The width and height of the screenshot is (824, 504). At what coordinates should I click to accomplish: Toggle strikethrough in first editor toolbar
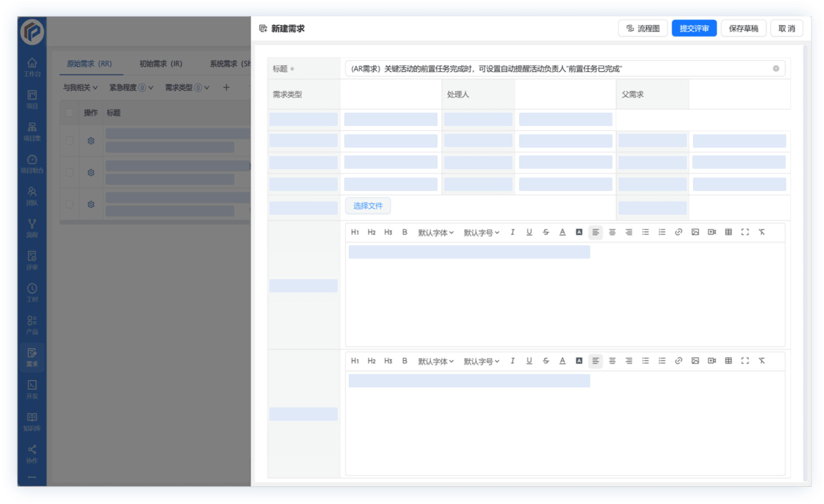(x=546, y=232)
